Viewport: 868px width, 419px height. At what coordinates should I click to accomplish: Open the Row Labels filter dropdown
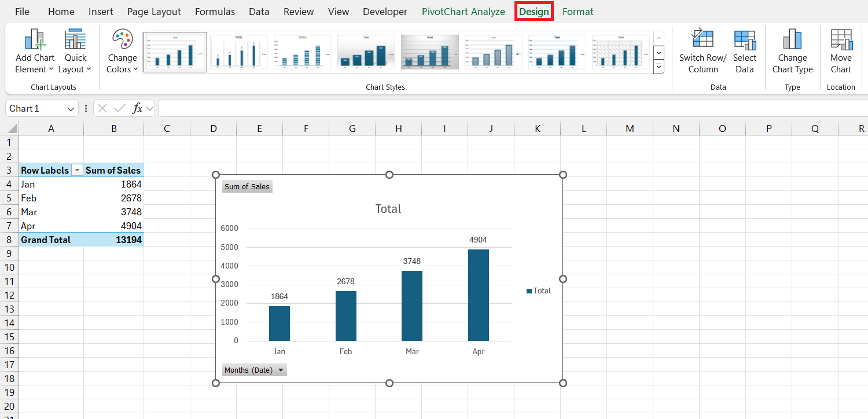pos(77,170)
